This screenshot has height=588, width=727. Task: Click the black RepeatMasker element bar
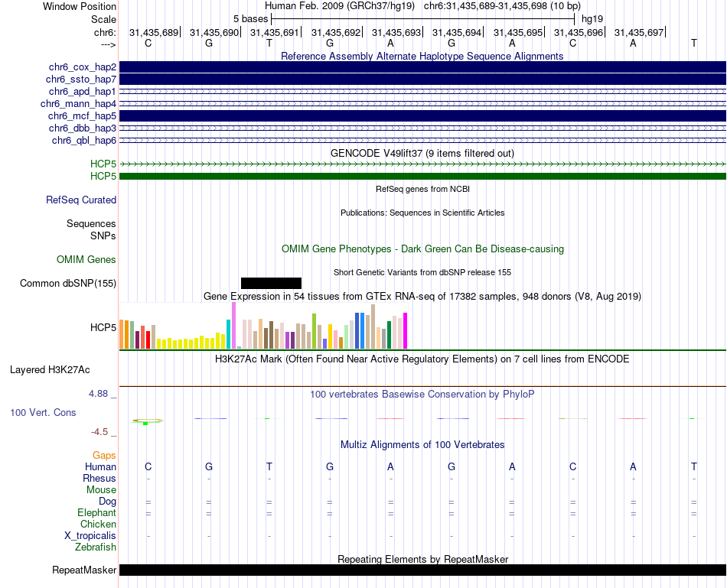[422, 570]
